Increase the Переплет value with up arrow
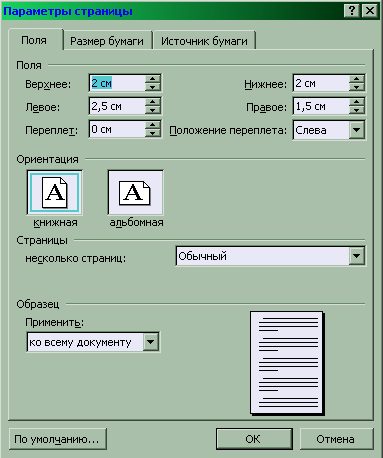Image resolution: width=383 pixels, height=458 pixels. (153, 125)
